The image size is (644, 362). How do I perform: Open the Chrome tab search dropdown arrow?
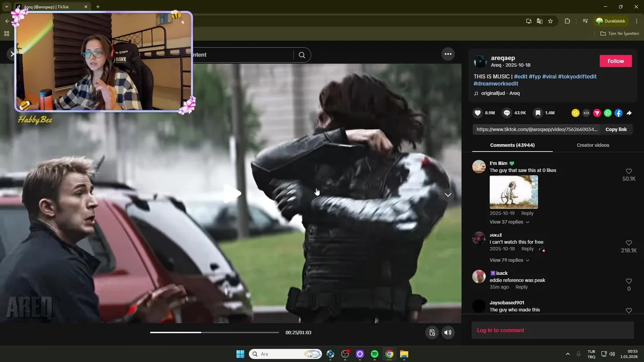point(7,7)
